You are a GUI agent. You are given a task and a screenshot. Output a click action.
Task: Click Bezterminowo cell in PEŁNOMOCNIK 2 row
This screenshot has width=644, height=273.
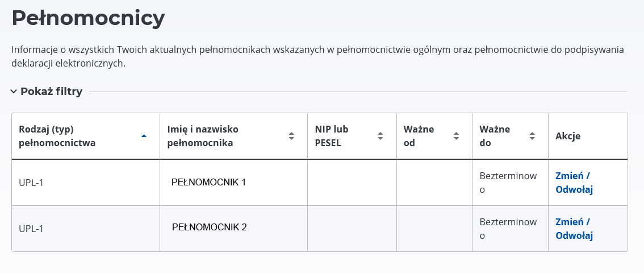point(508,229)
